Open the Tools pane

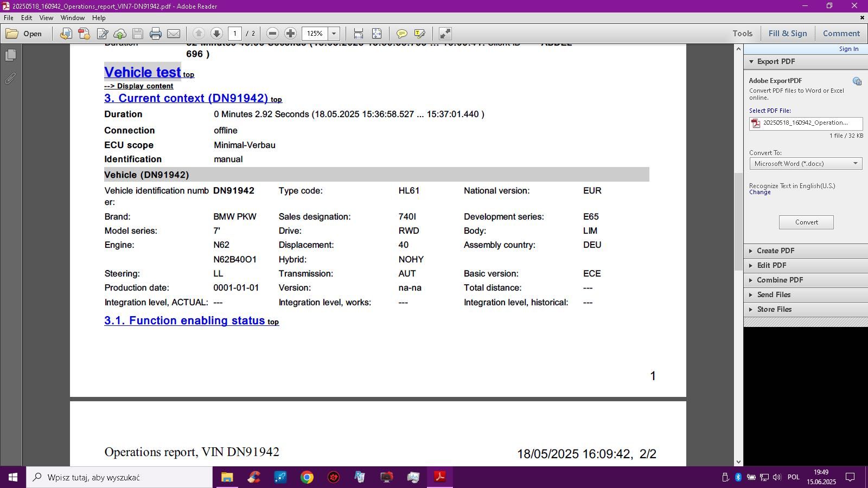[742, 34]
